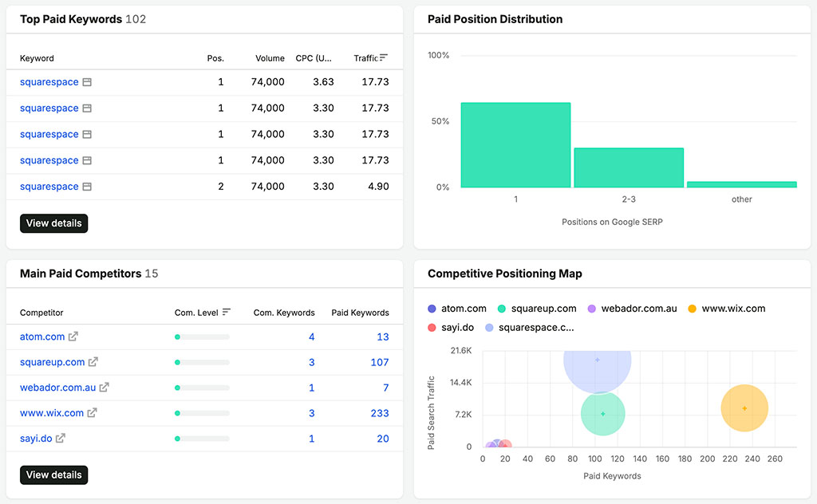Open webador.com.au competitor link
The height and width of the screenshot is (504, 817).
point(57,388)
